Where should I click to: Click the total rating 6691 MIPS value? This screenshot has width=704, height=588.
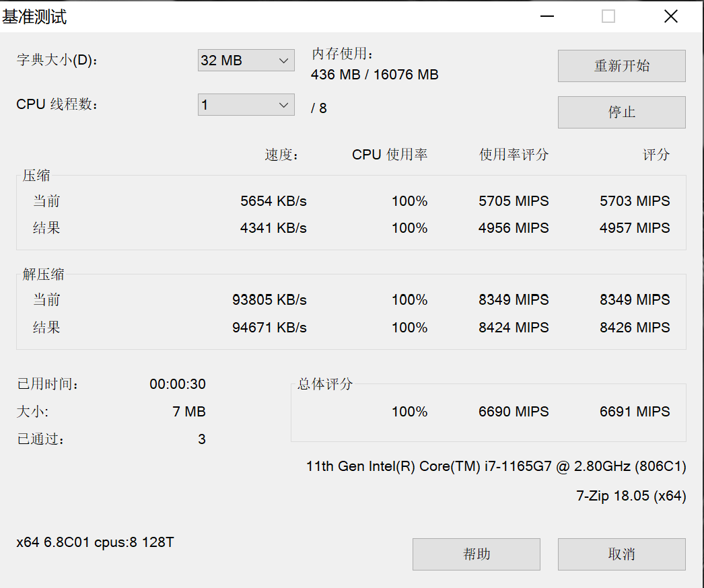[635, 412]
